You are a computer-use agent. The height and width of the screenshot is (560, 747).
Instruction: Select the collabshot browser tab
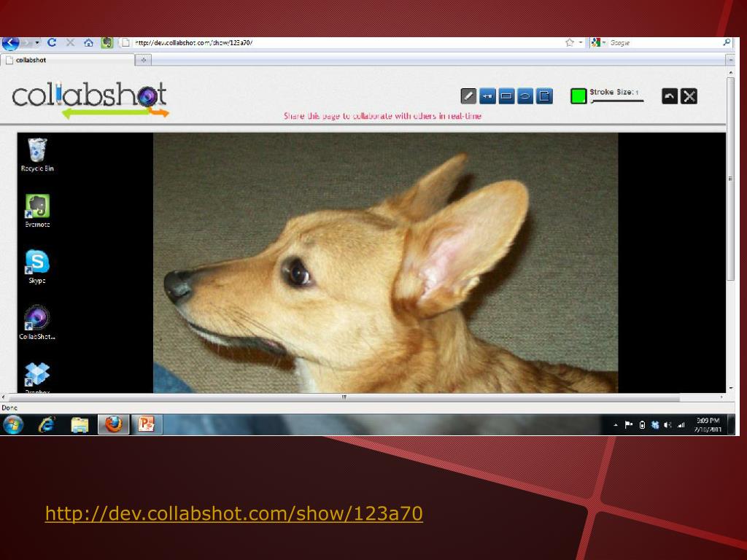point(67,60)
